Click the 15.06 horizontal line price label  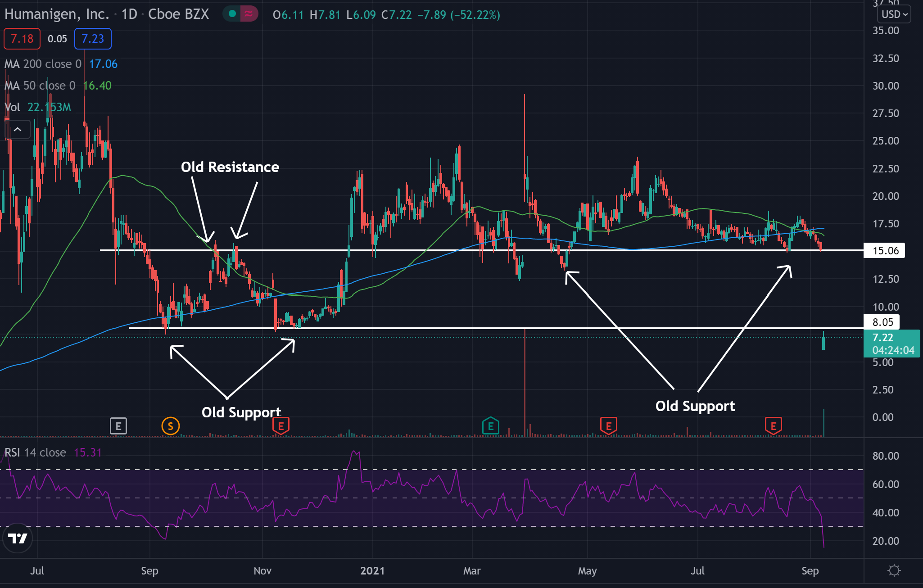884,250
